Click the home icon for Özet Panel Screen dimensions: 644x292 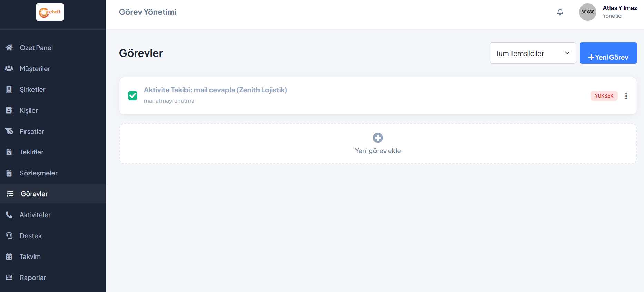[9, 48]
